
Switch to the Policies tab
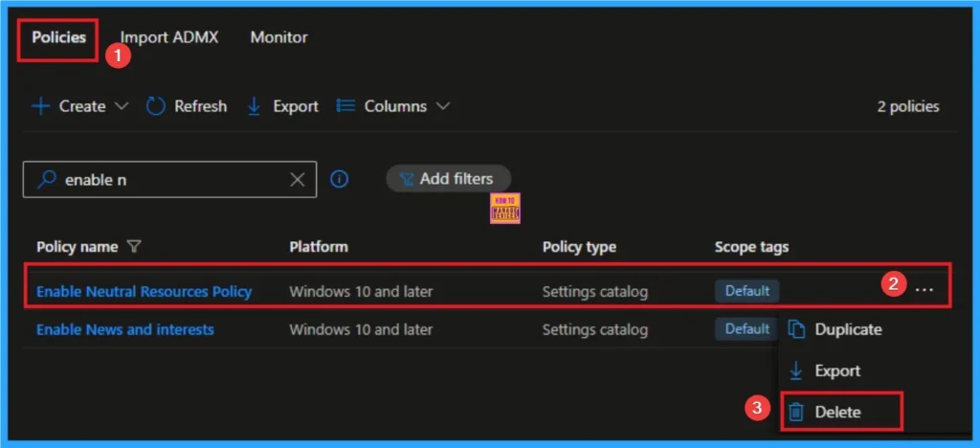tap(59, 37)
